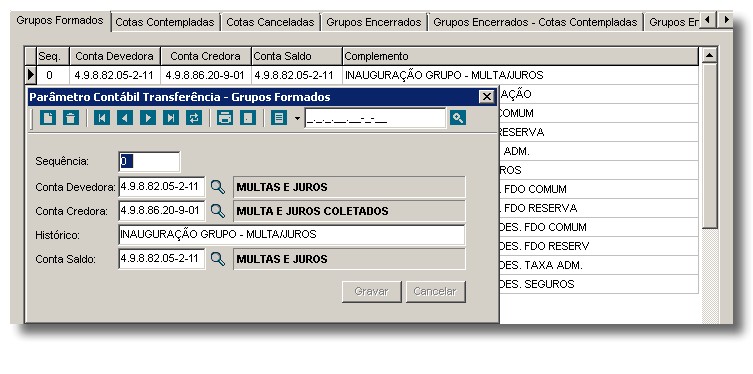The image size is (753, 374).
Task: Click the Seq. column header
Action: coord(53,56)
